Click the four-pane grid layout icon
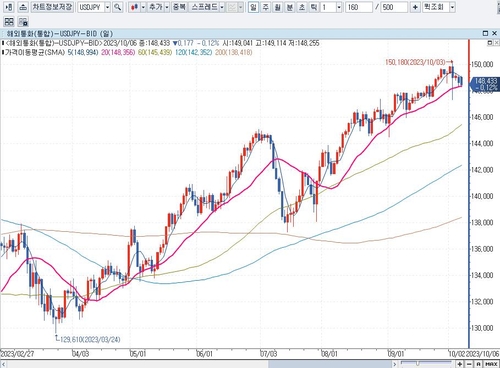 [x=9, y=22]
